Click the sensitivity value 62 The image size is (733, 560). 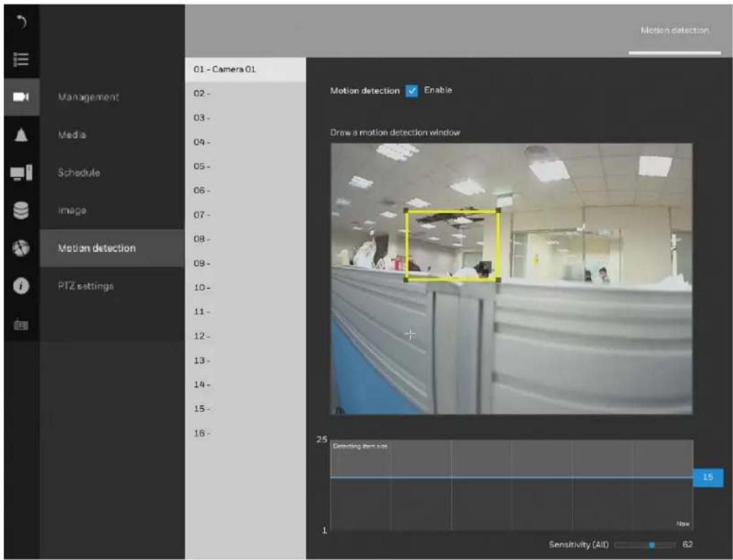[687, 544]
